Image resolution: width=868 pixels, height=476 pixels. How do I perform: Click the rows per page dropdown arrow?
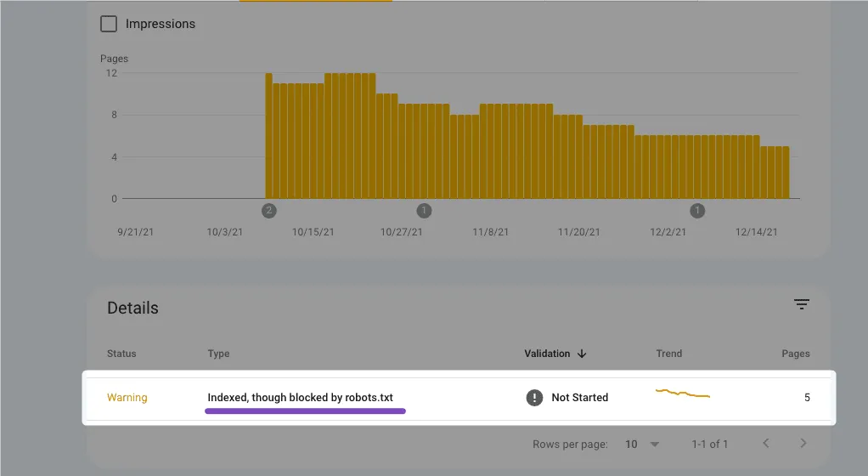(x=654, y=445)
